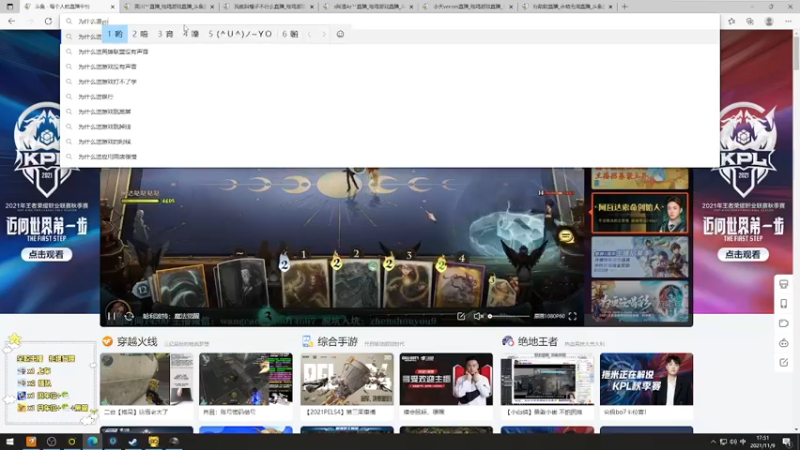Open the 【小白烧】 stream thumbnail
The height and width of the screenshot is (450, 800).
point(547,379)
